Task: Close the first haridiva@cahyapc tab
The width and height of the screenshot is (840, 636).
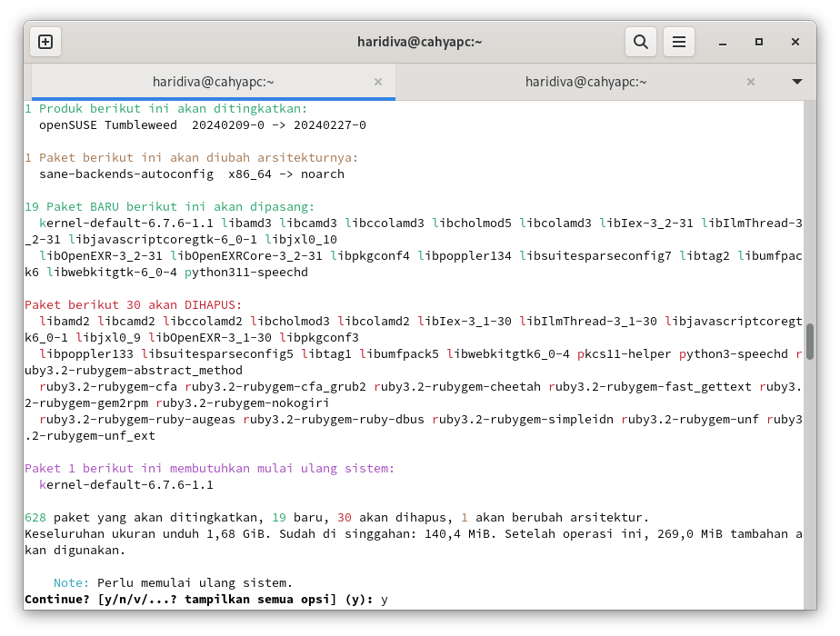Action: [x=378, y=82]
